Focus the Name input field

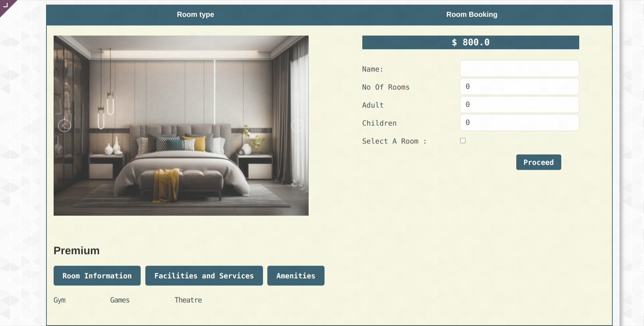pyautogui.click(x=519, y=69)
